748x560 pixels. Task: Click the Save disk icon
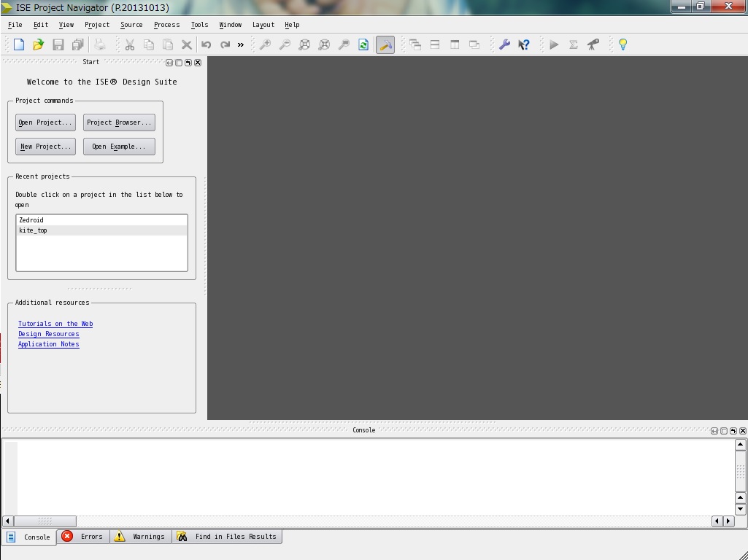[58, 44]
